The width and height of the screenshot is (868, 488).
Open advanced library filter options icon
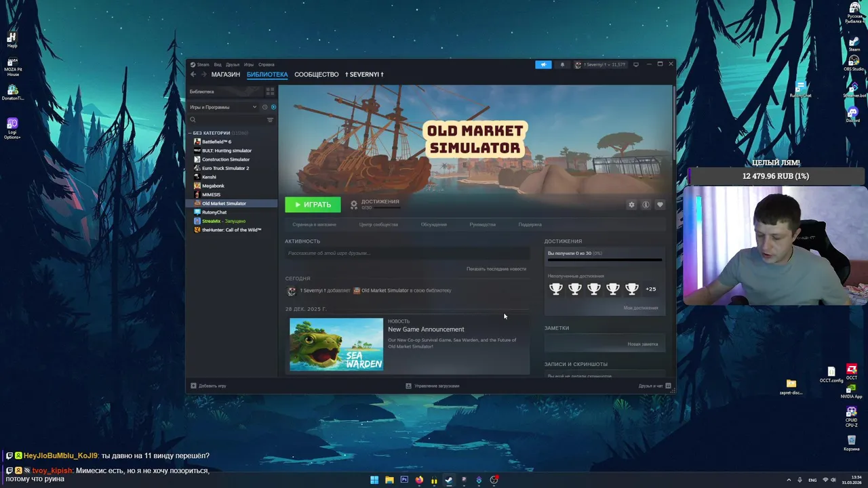270,120
